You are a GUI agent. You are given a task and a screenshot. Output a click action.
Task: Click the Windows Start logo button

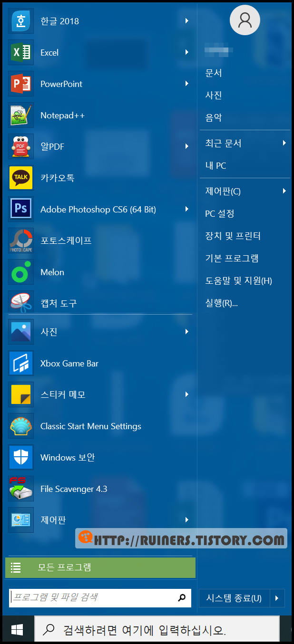[17, 630]
